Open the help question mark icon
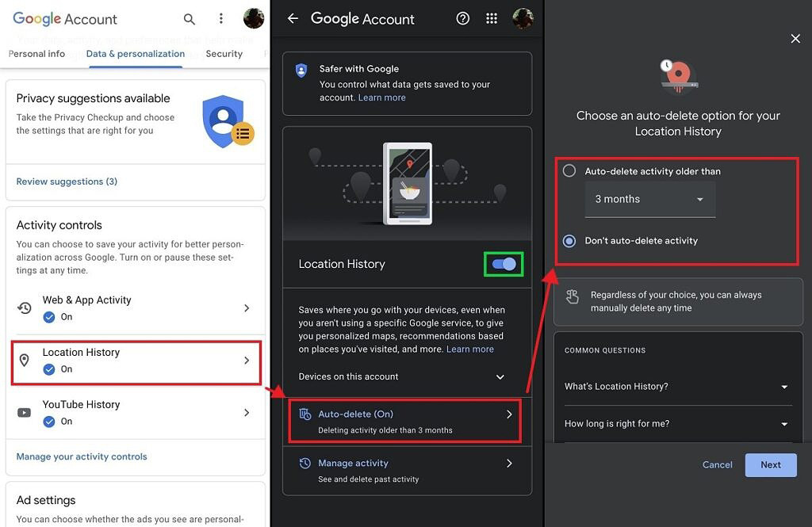 tap(462, 19)
